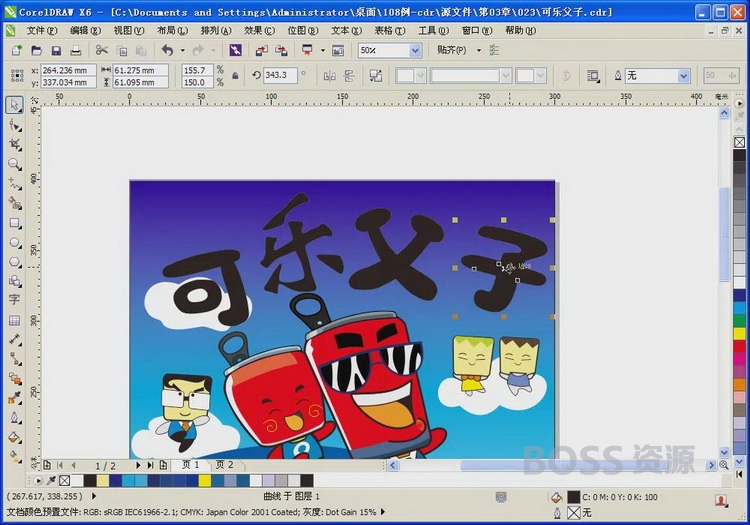Click the purple search content icon
This screenshot has width=750, height=525.
pos(235,50)
